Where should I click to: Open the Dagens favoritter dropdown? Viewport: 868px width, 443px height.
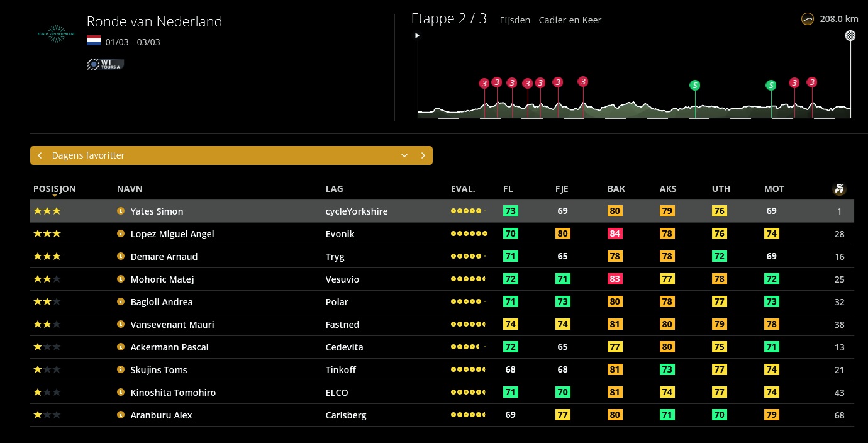[404, 155]
